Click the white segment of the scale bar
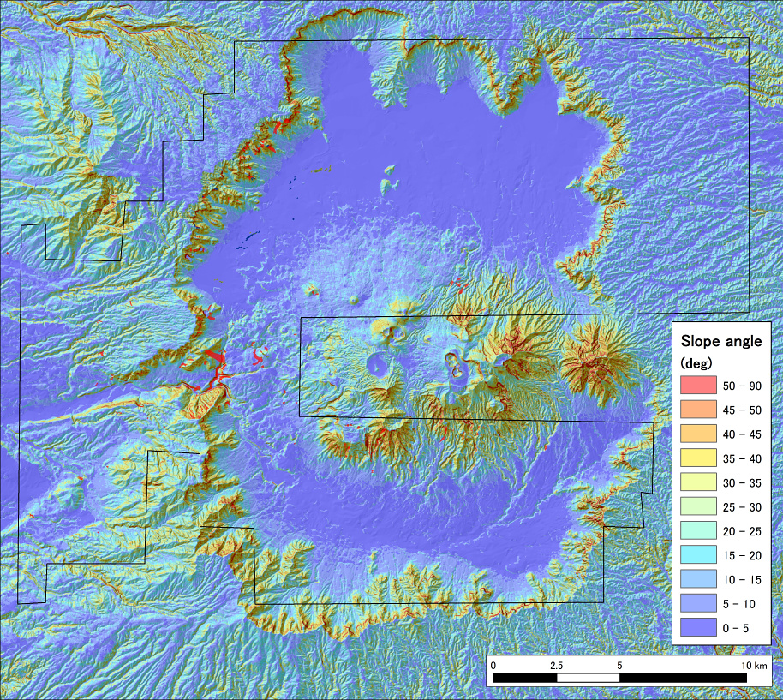The height and width of the screenshot is (700, 783). tap(588, 678)
